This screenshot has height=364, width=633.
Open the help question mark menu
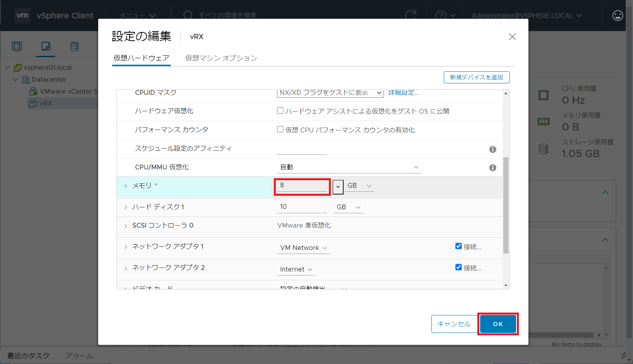pyautogui.click(x=445, y=16)
